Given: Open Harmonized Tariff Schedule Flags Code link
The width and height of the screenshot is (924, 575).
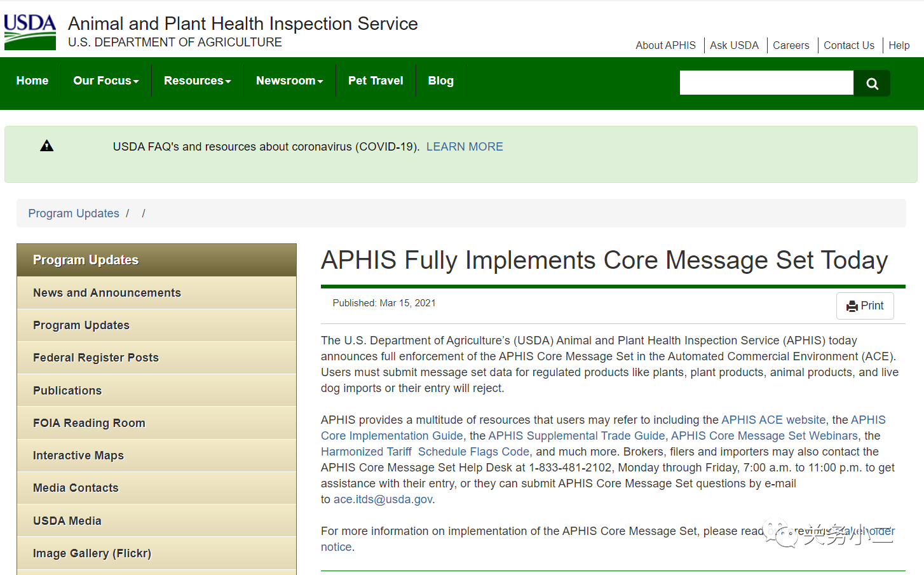Looking at the screenshot, I should pyautogui.click(x=425, y=452).
